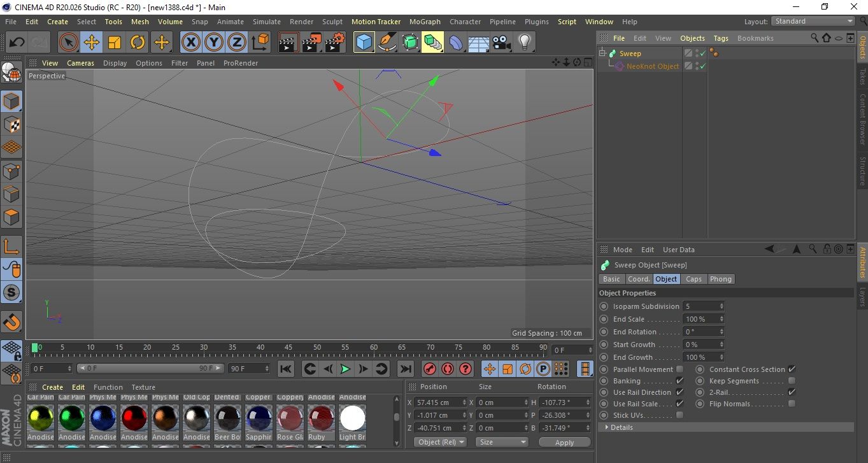Toggle Keep Segments checkbox
868x463 pixels.
792,381
